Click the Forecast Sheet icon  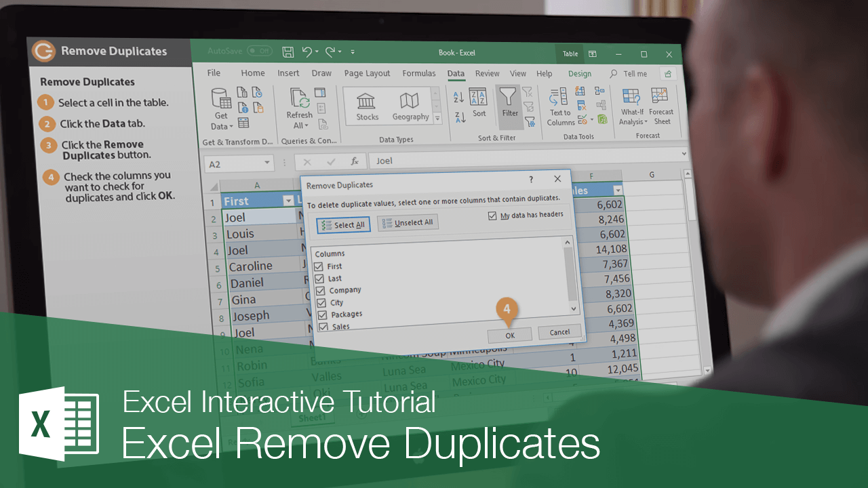click(661, 106)
